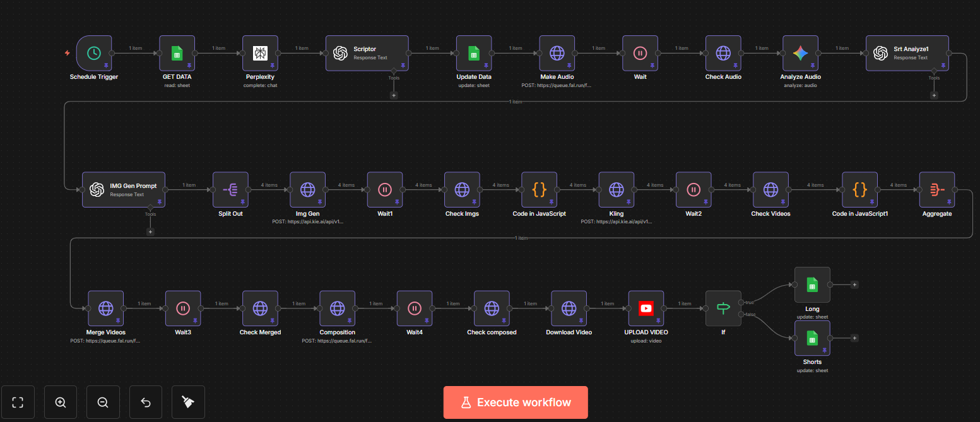
Task: Click the If node branch icon
Action: pos(723,308)
